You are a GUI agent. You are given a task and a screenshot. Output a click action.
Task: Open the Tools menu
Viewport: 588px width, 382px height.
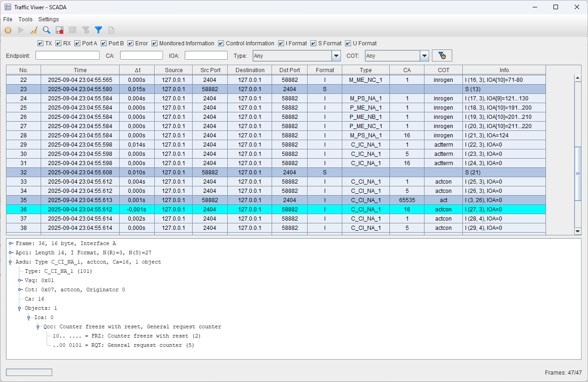tap(25, 19)
